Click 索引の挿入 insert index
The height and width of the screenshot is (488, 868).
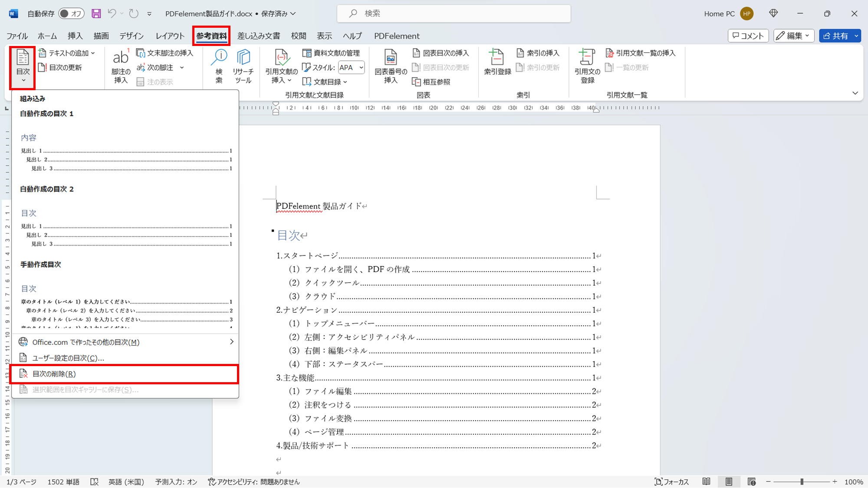tap(538, 53)
